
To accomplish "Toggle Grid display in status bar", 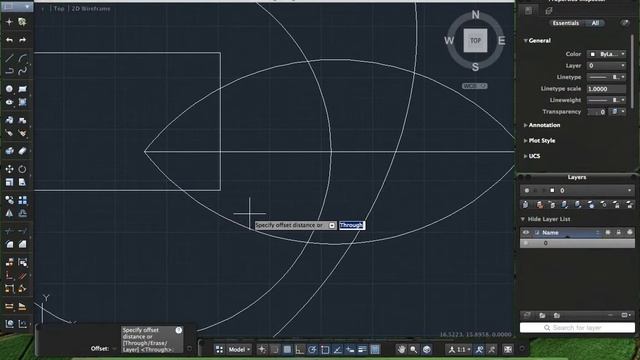I will click(x=287, y=349).
